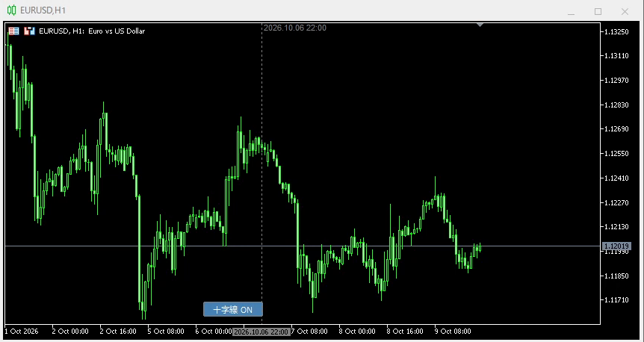644x342 pixels.
Task: Click the 1.12970 price scale value
Action: tap(616, 81)
